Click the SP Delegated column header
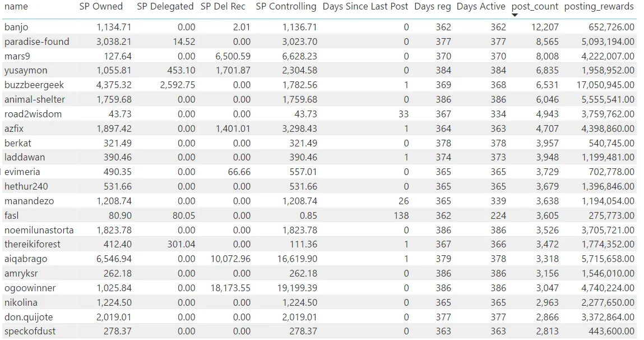This screenshot has height=340, width=644. (165, 7)
